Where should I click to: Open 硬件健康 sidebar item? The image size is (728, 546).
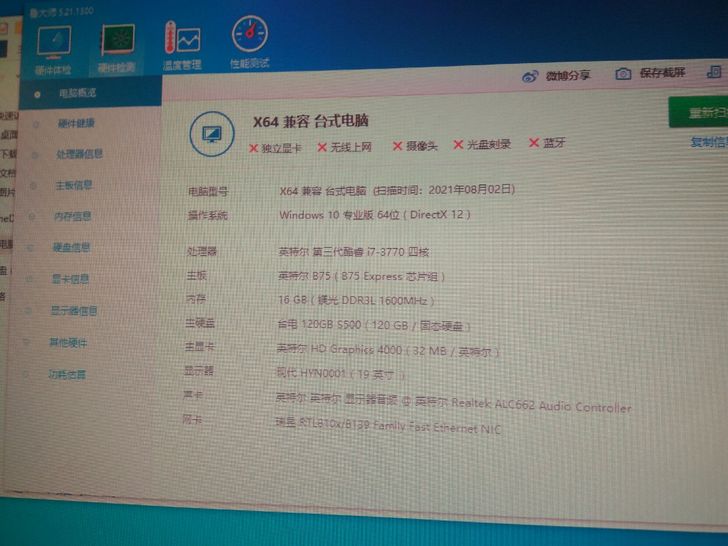pos(76,124)
